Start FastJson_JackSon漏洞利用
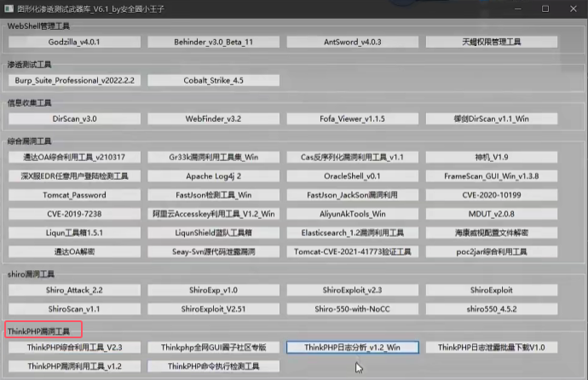The height and width of the screenshot is (380, 588). [353, 195]
